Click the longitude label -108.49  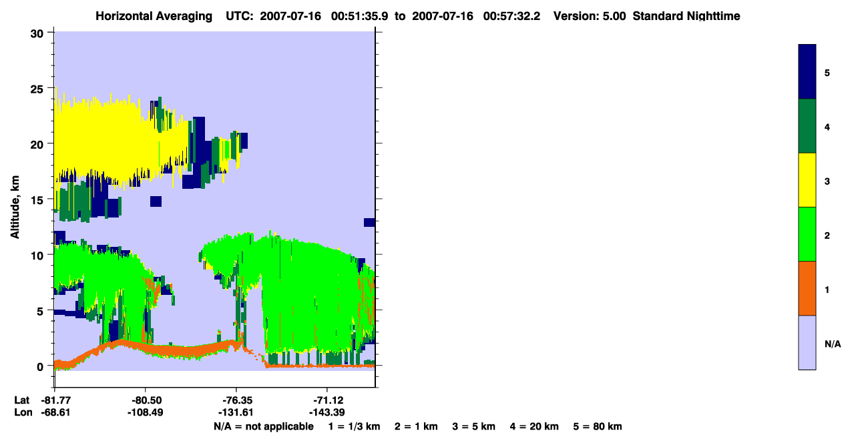tap(145, 412)
